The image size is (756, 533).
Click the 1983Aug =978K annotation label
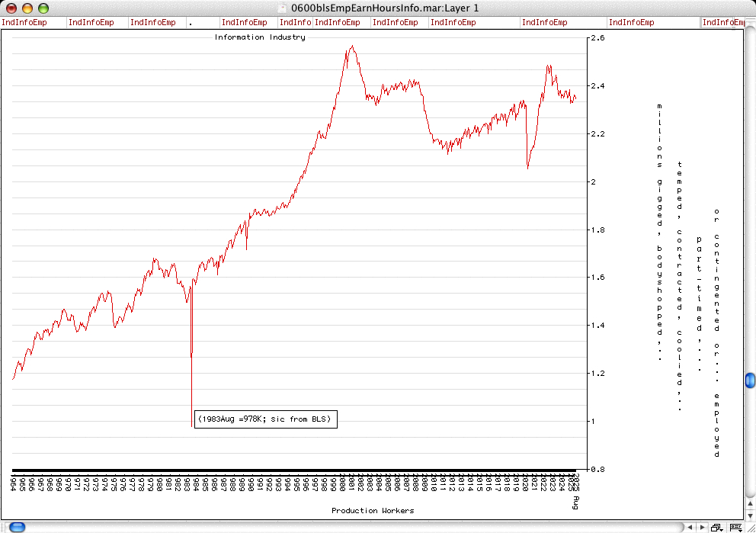[x=264, y=419]
